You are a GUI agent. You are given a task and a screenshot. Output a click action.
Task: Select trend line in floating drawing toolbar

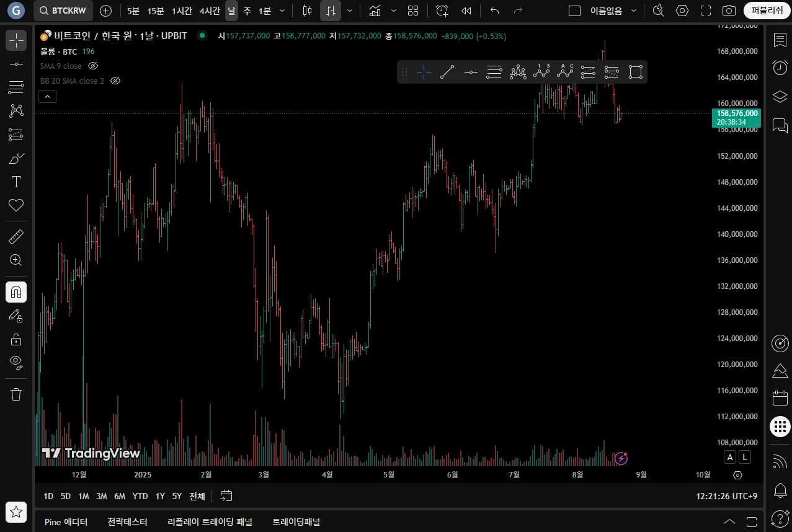pyautogui.click(x=447, y=72)
